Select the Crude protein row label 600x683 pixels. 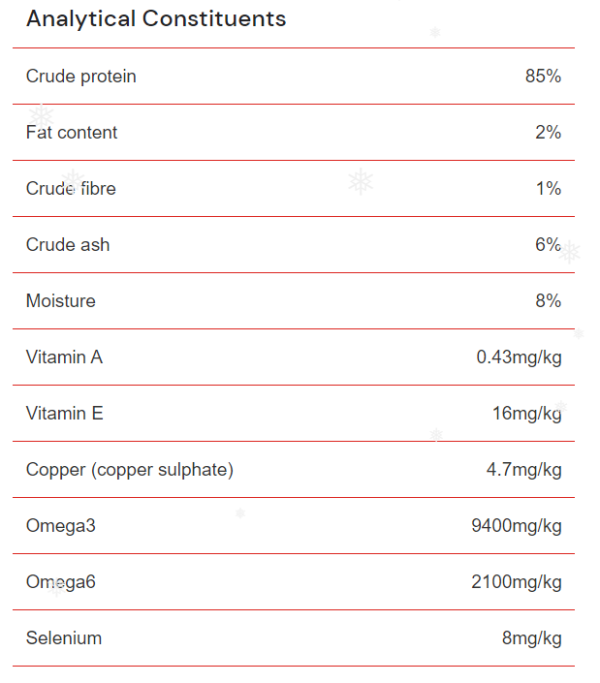(x=81, y=76)
